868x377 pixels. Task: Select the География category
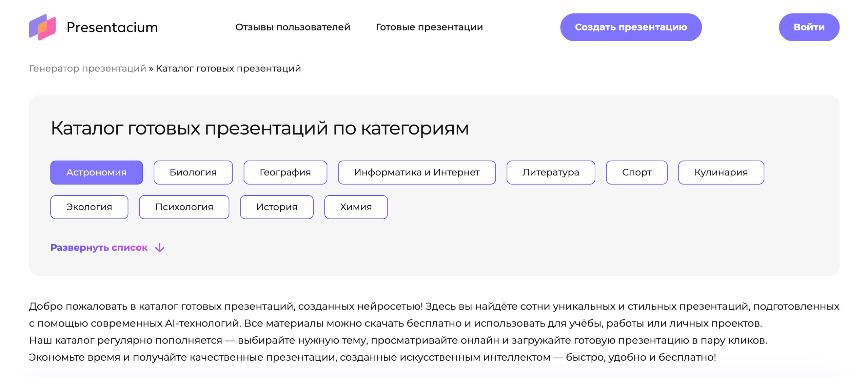pyautogui.click(x=285, y=172)
